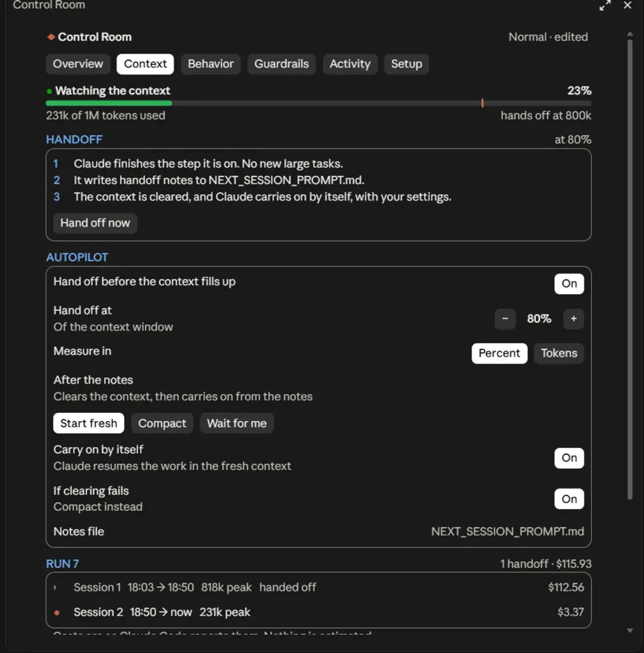Image resolution: width=644 pixels, height=653 pixels.
Task: Click the NEXT_SESSION_PROMPT.md notes file value
Action: click(507, 532)
